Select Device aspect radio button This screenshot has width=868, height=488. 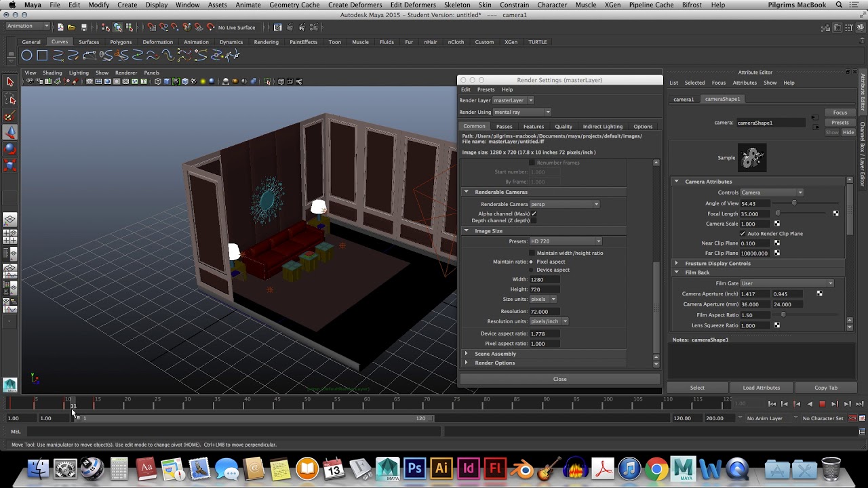tap(531, 270)
